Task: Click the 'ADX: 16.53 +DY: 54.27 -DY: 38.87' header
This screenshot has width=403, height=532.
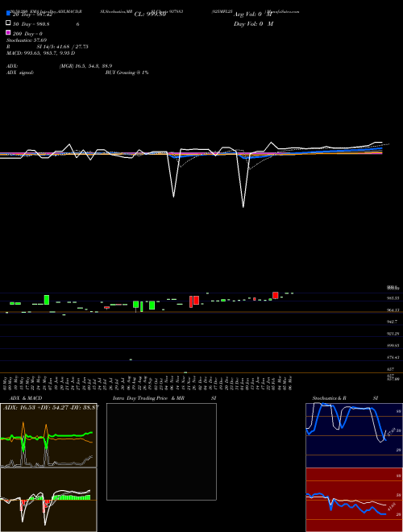Action: click(x=51, y=407)
